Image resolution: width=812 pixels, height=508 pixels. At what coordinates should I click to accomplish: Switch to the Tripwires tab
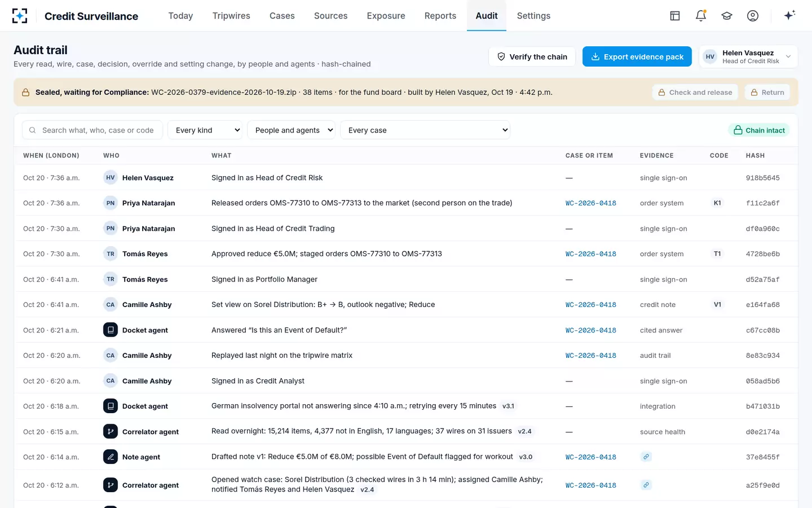[x=231, y=16]
